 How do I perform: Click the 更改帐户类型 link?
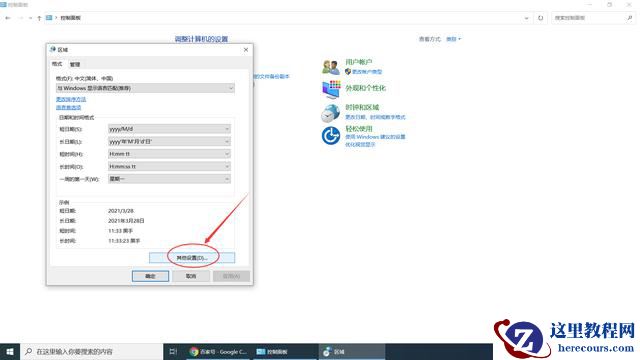point(367,72)
